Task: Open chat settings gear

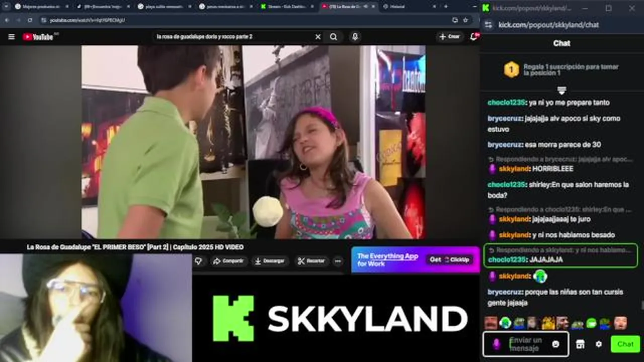Action: click(598, 344)
